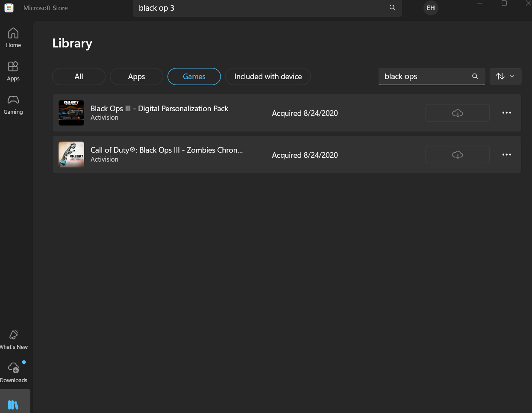This screenshot has width=532, height=413.
Task: Open Digital Personalization Pack thumbnail
Action: (x=71, y=113)
